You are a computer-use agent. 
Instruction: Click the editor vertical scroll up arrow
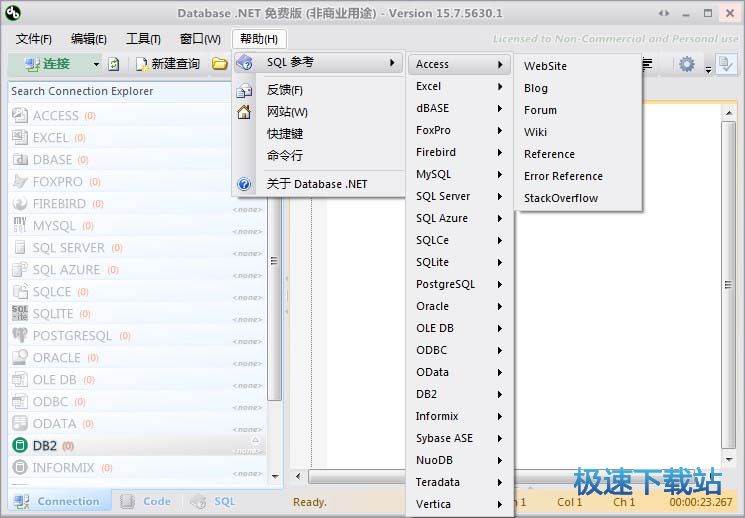[728, 113]
